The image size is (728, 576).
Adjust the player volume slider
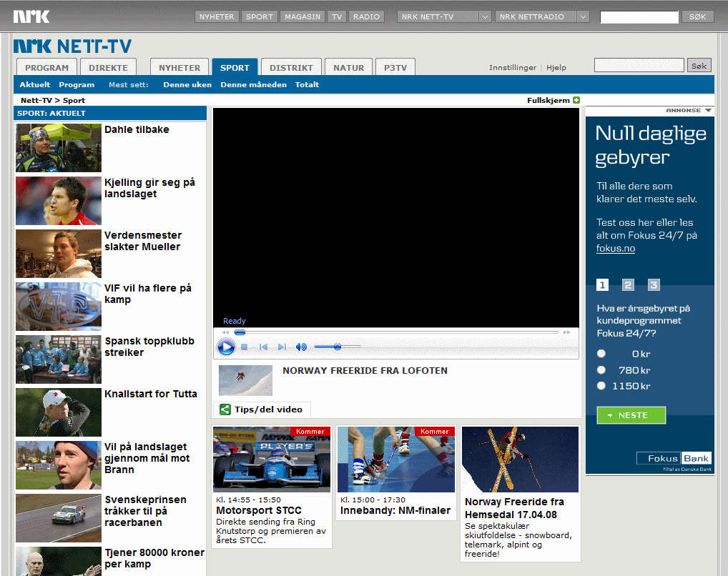pyautogui.click(x=337, y=347)
